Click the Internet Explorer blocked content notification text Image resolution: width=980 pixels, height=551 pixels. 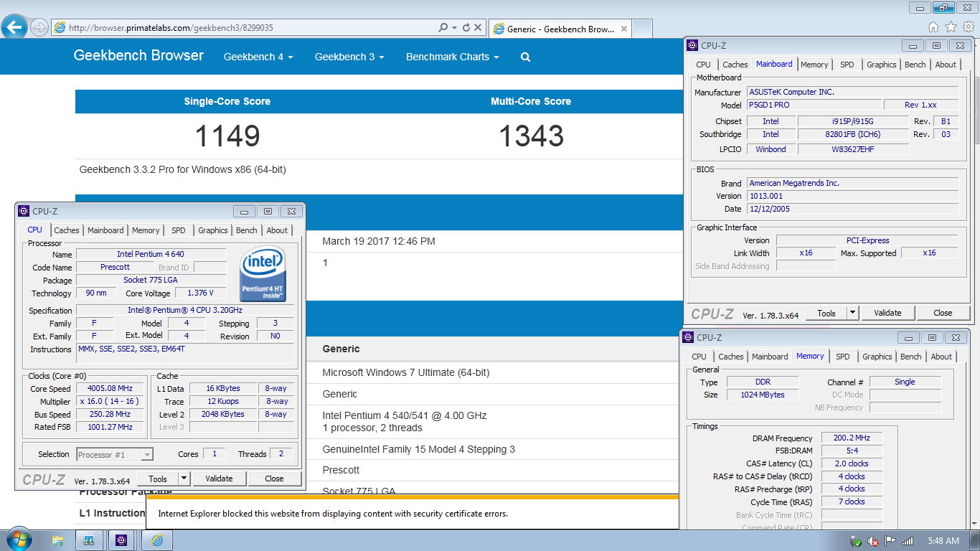(333, 514)
